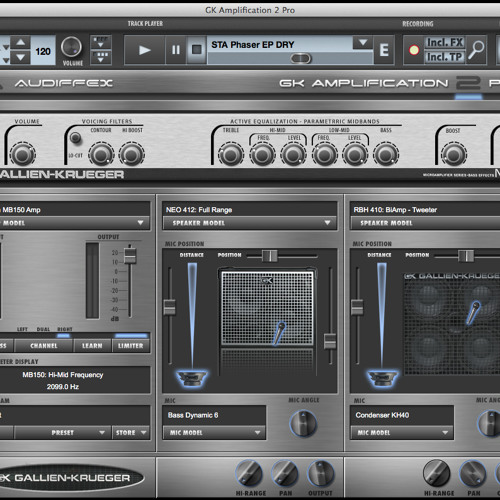Toggle the Incl. FX recording option
Screen dimensions: 500x500
point(445,43)
